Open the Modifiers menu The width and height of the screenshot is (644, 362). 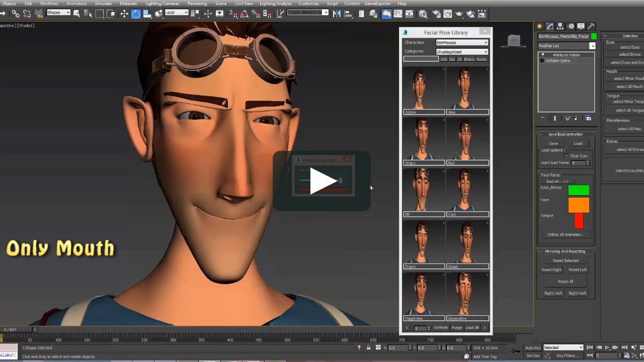point(49,4)
